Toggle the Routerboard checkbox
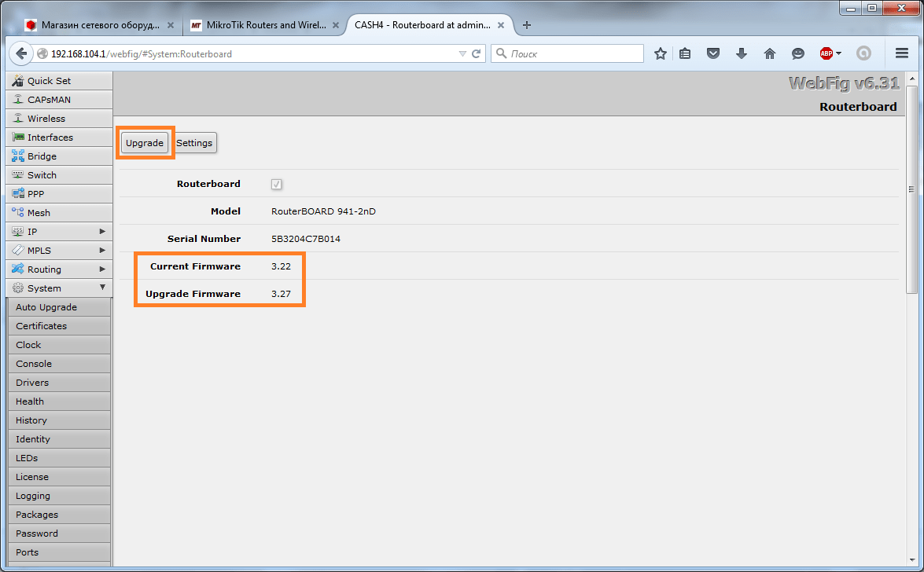 coord(277,184)
